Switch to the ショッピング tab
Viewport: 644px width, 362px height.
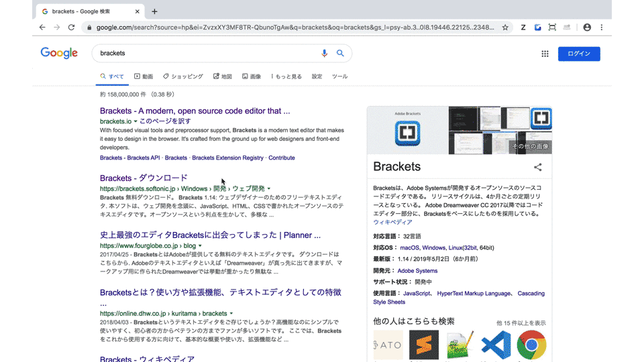pos(182,76)
